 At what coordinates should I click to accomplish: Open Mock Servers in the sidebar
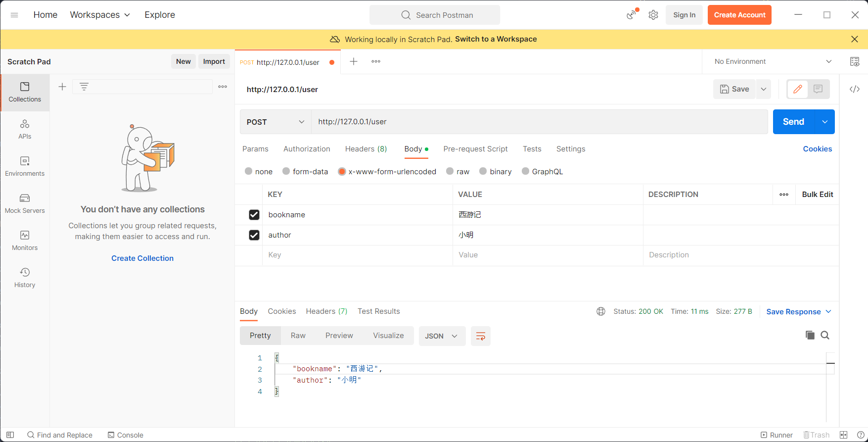[x=25, y=204]
